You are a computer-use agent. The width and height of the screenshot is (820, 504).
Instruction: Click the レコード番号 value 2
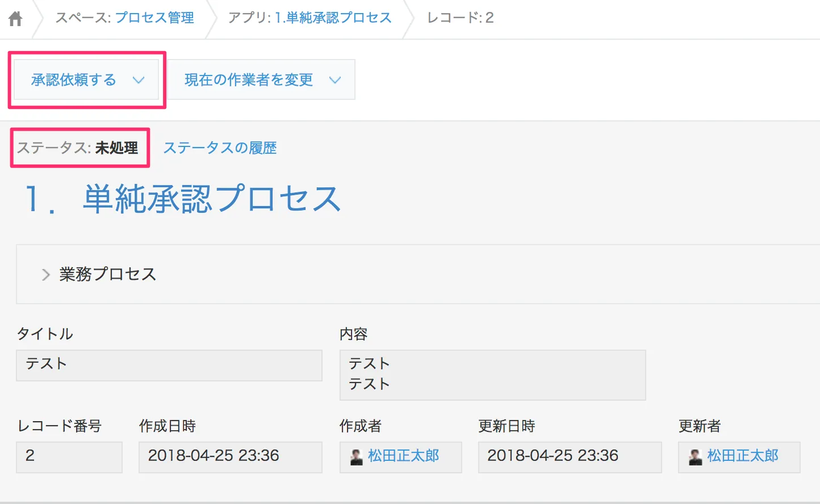pos(69,457)
